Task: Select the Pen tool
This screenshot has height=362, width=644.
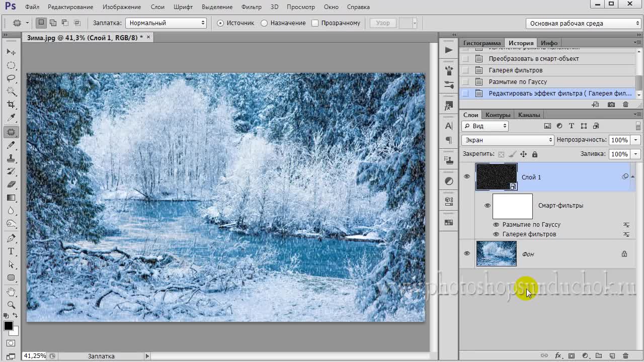Action: click(x=11, y=238)
